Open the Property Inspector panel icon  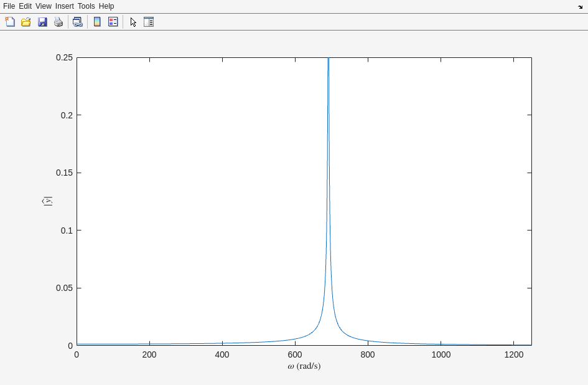click(x=149, y=22)
